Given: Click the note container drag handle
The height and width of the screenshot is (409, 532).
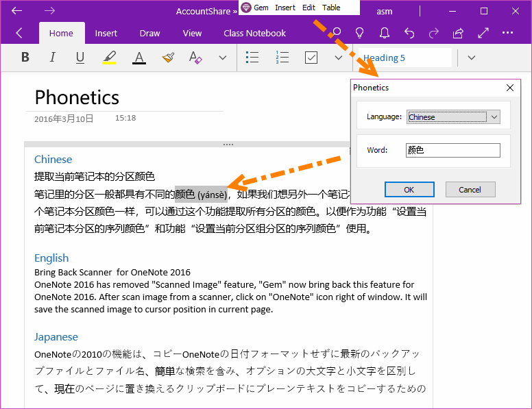Looking at the screenshot, I should [x=228, y=145].
